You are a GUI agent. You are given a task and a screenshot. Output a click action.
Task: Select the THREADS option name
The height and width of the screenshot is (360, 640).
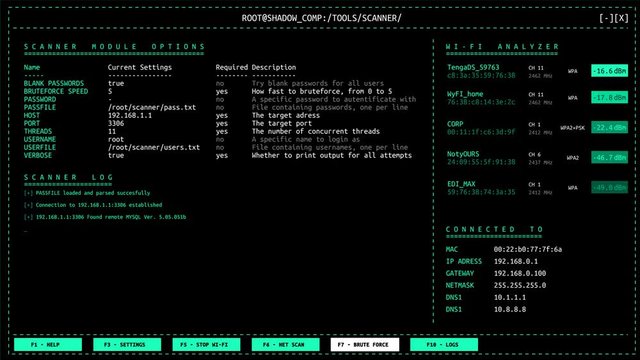[x=38, y=131]
